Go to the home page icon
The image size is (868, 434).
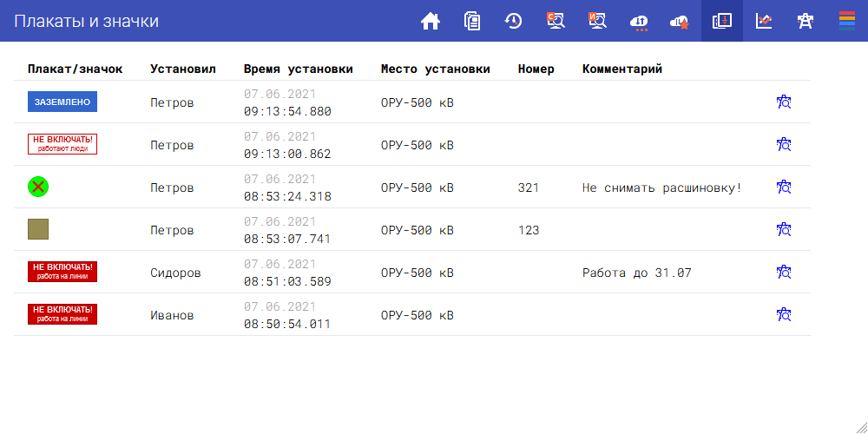431,21
